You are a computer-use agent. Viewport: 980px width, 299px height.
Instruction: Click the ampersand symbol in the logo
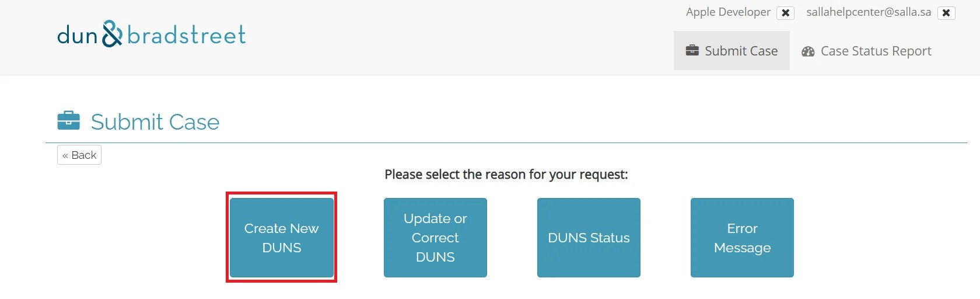coord(112,34)
